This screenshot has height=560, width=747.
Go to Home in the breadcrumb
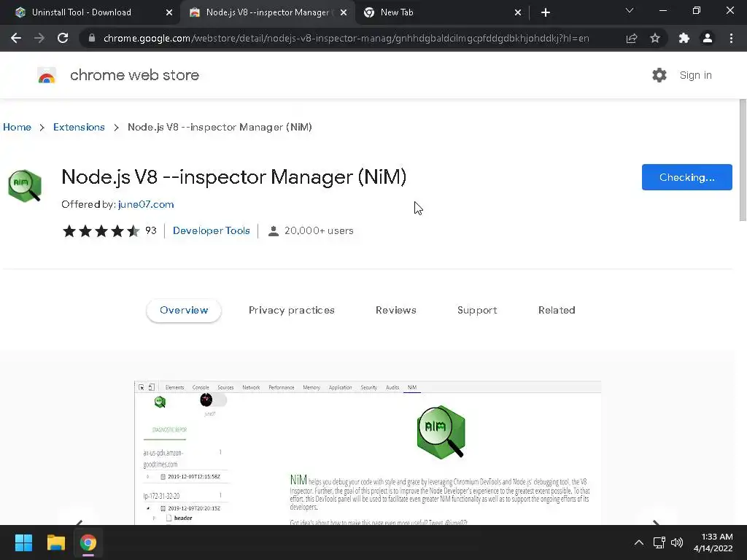[18, 127]
